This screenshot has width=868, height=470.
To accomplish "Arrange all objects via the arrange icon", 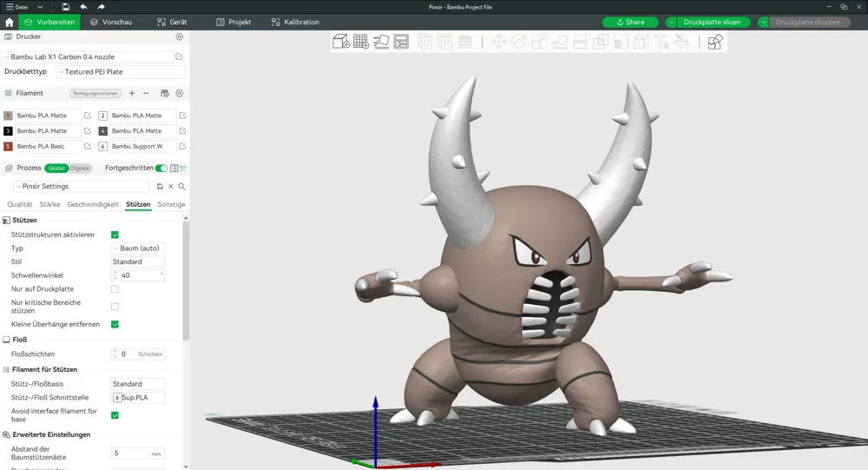I will tap(401, 42).
